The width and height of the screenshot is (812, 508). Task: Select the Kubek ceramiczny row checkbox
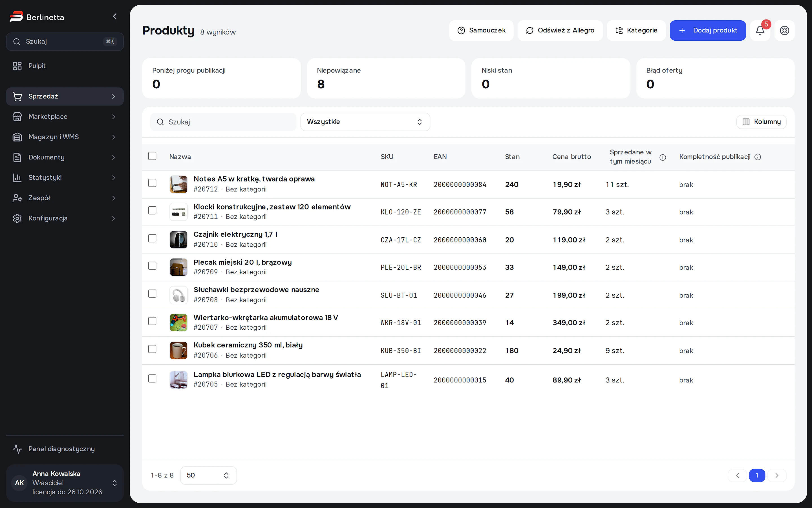152,349
